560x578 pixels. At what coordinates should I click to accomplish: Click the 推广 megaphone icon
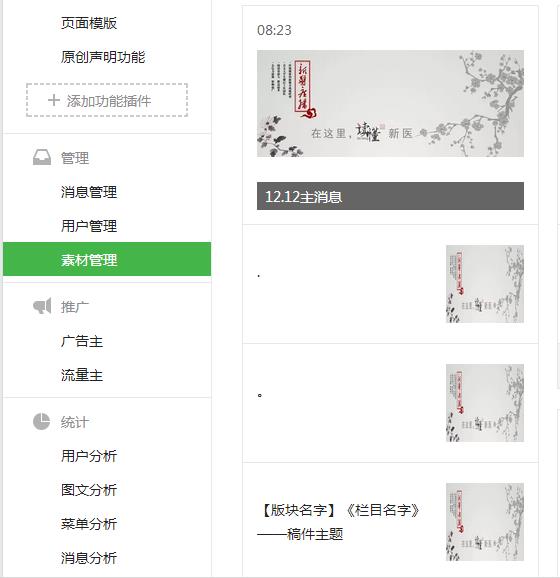click(x=42, y=306)
